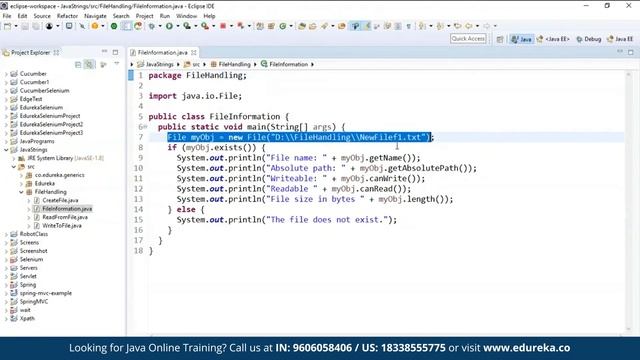Open the Run menu
Screen dimensions: 640x360
tap(165, 16)
